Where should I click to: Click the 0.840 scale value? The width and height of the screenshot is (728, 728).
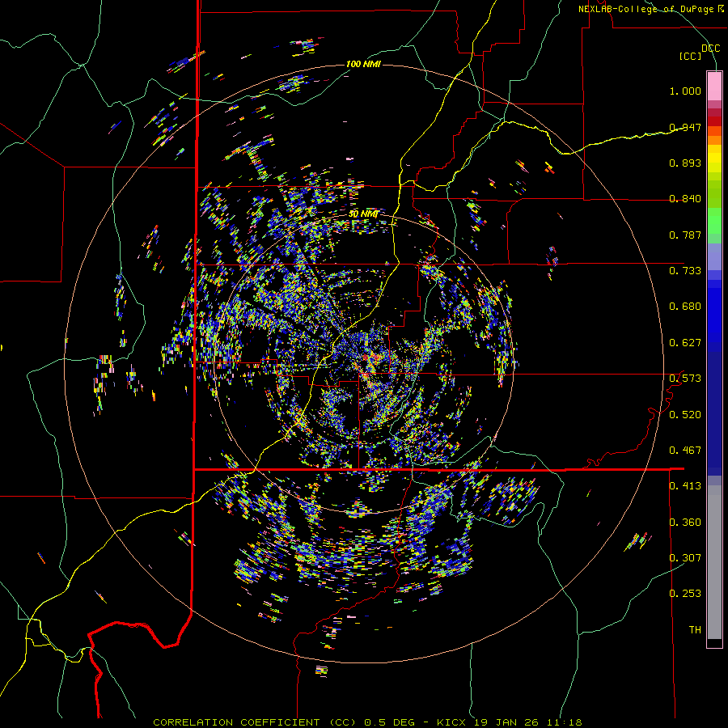tap(685, 199)
